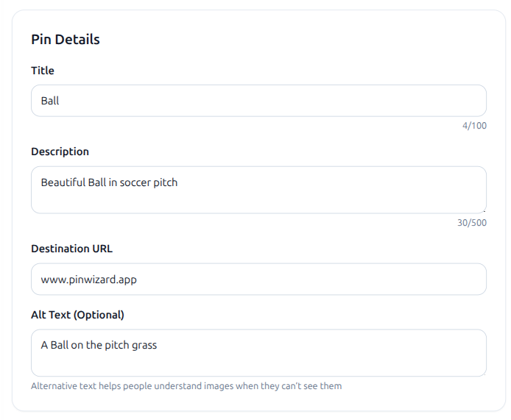Click the 4/100 title character counter
The image size is (511, 420).
(474, 126)
